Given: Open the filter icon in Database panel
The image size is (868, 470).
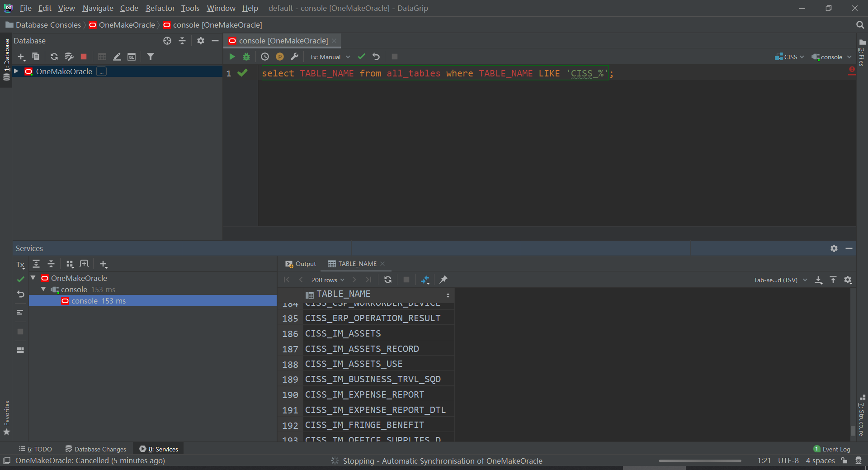Looking at the screenshot, I should [x=151, y=57].
